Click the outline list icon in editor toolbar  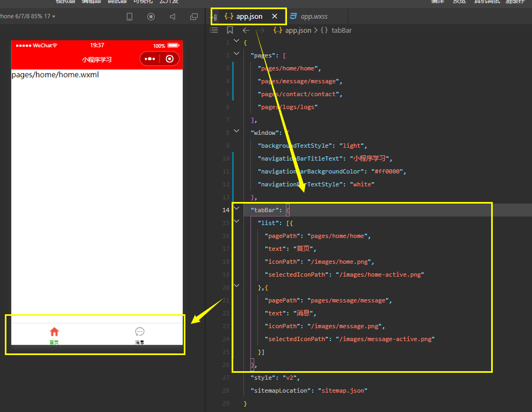pyautogui.click(x=214, y=31)
